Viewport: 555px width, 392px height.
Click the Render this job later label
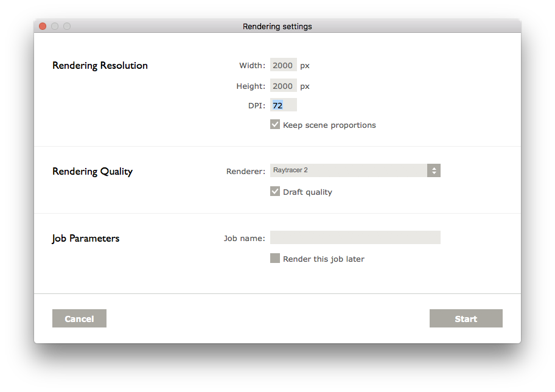click(324, 259)
